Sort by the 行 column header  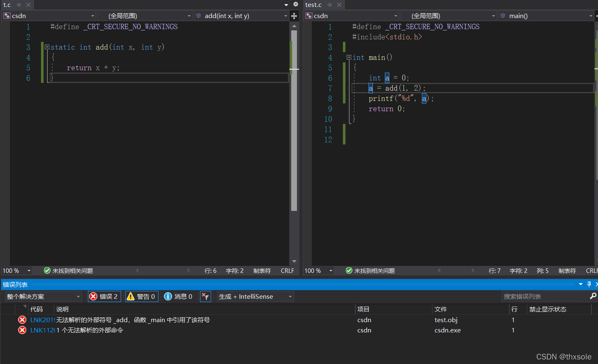click(x=518, y=309)
